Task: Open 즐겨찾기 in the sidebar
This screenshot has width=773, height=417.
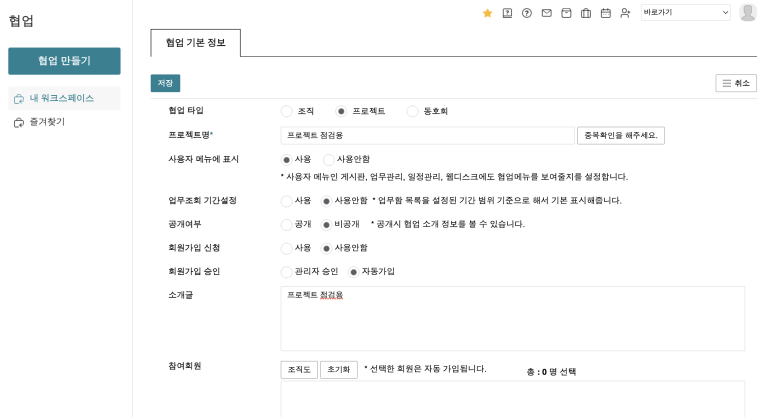Action: coord(47,122)
